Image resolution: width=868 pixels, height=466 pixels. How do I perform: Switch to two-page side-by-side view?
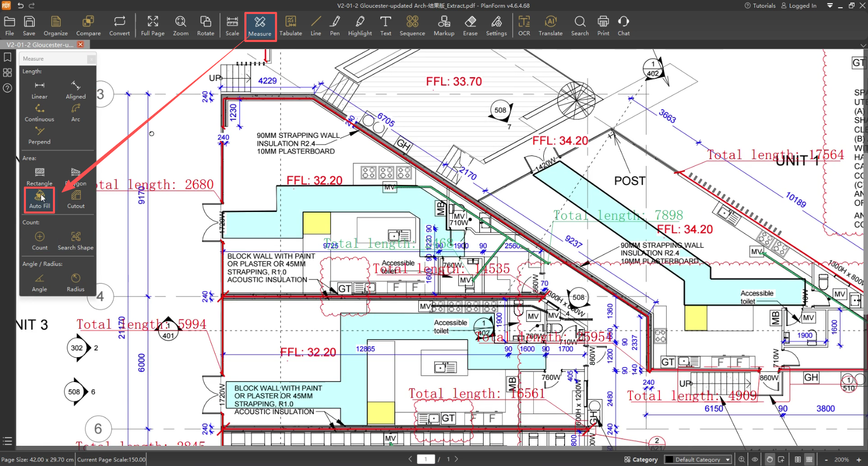pyautogui.click(x=798, y=459)
